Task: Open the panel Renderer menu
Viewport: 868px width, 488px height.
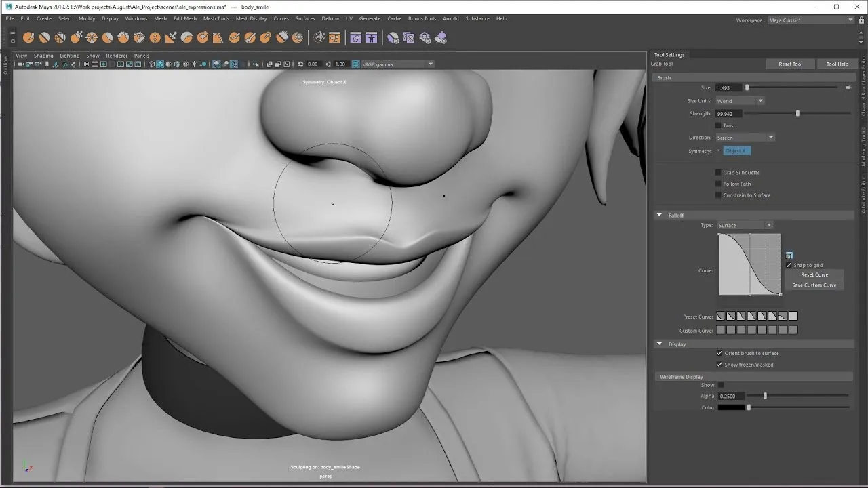Action: [117, 56]
